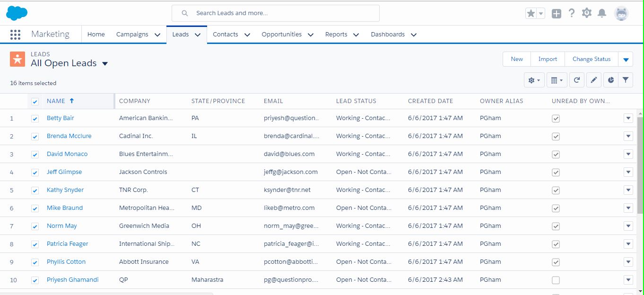Sort by the Lead Status column header
The image size is (644, 295).
click(x=356, y=101)
